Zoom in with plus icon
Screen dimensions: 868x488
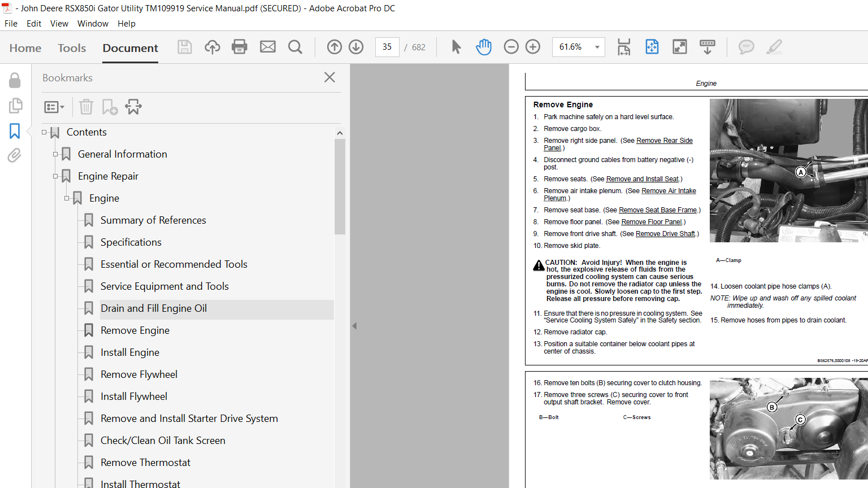pos(533,47)
